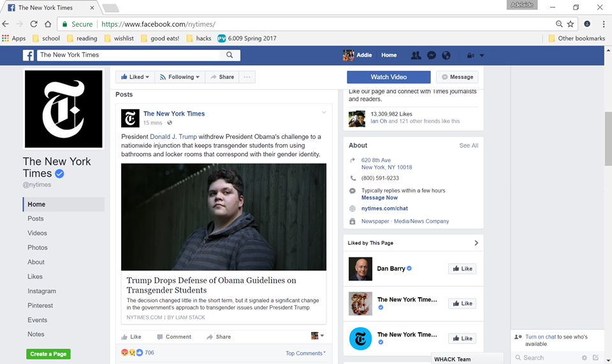Open The New York Times post author link
Image resolution: width=612 pixels, height=364 pixels.
(174, 113)
